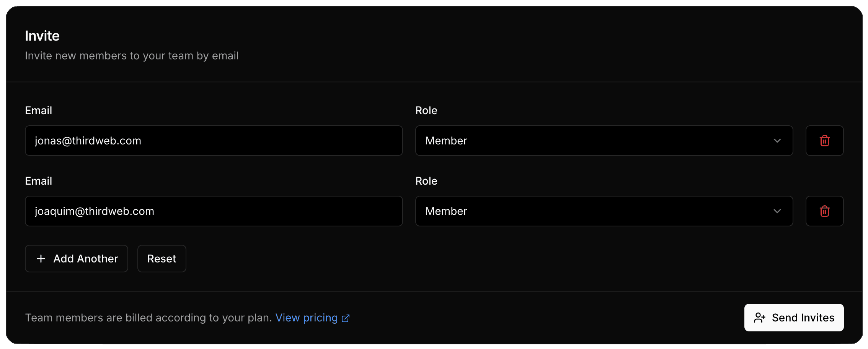Click the plus icon beside Add Another

point(41,259)
